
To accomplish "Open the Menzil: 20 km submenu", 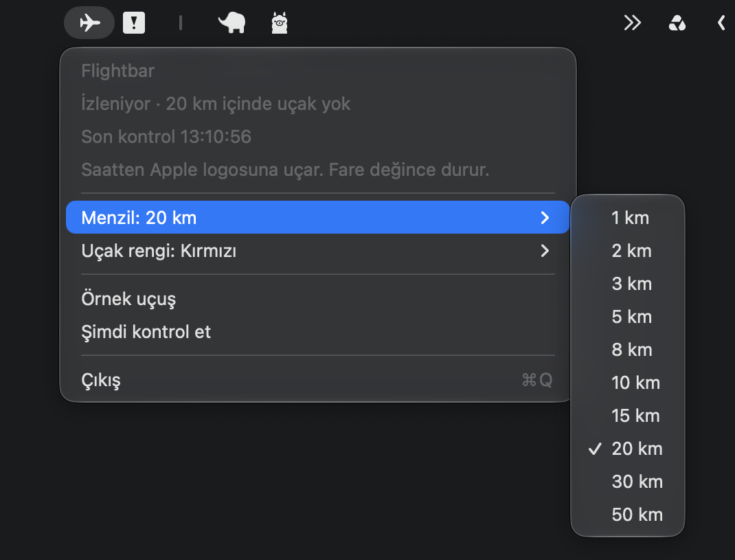I will [x=318, y=218].
